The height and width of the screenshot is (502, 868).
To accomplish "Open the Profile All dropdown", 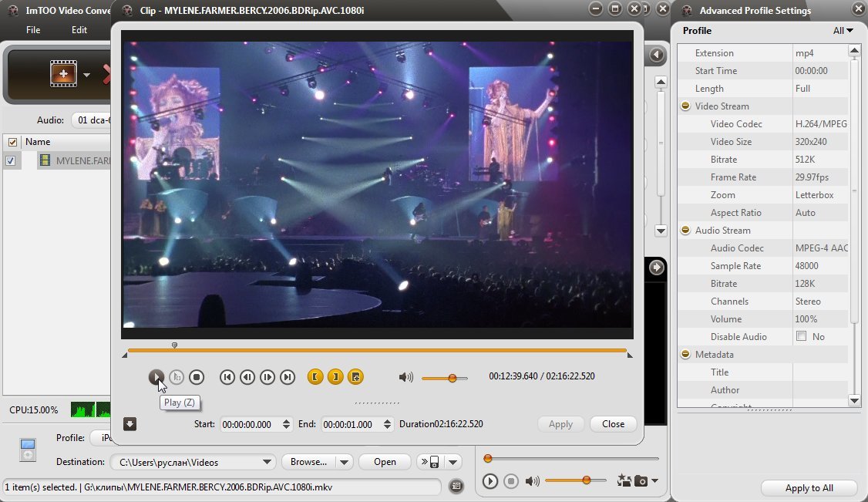I will (x=843, y=31).
